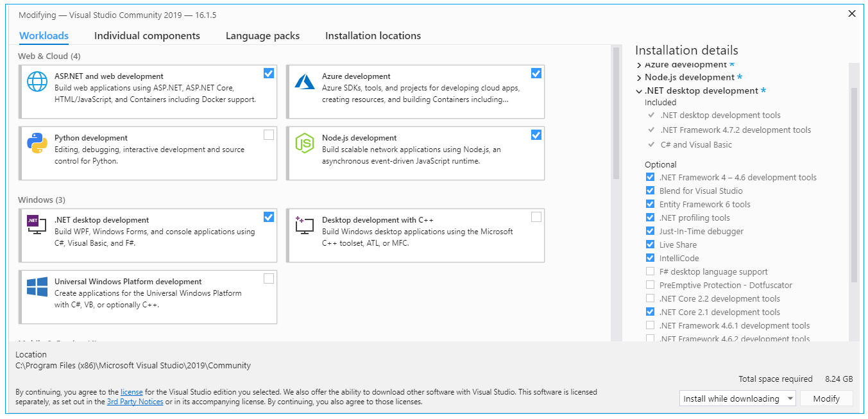
Task: Collapse .NET desktop development details section
Action: 639,91
